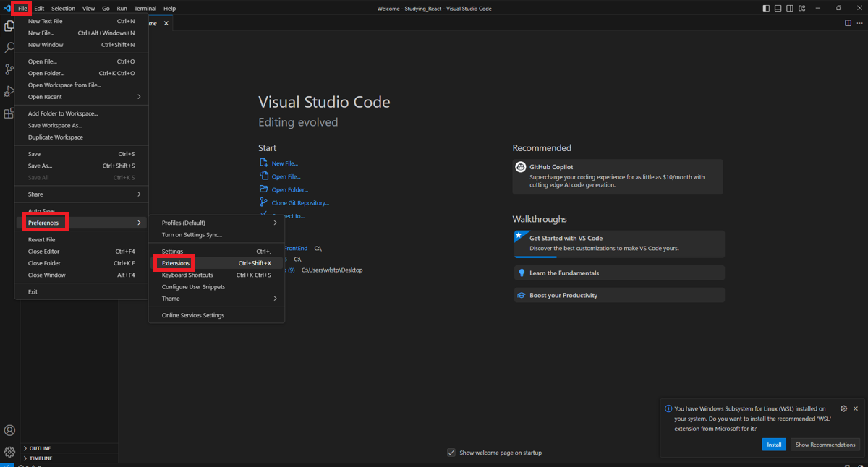Open the Explorer view in activity bar
Viewport: 868px width, 467px height.
[9, 26]
